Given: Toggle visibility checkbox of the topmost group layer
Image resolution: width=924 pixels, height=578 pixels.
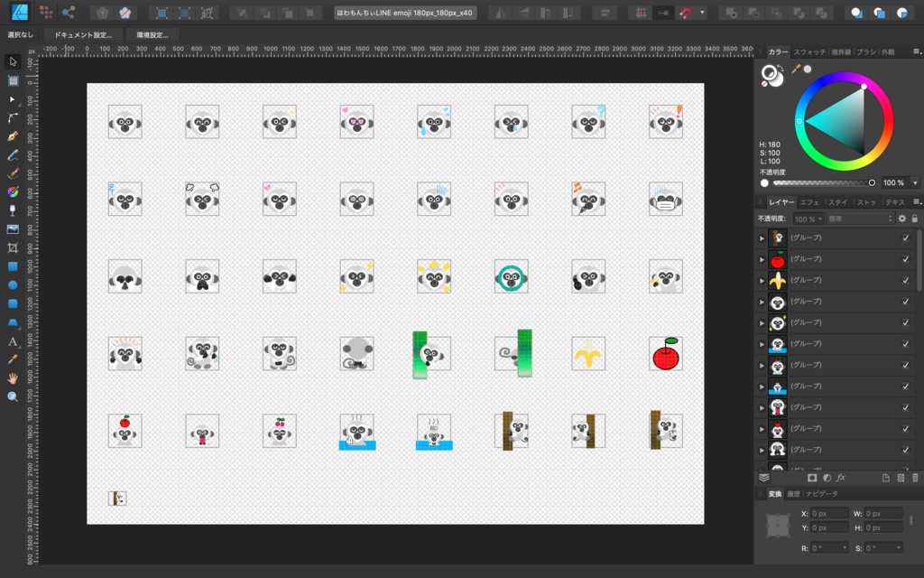Looking at the screenshot, I should coord(907,239).
